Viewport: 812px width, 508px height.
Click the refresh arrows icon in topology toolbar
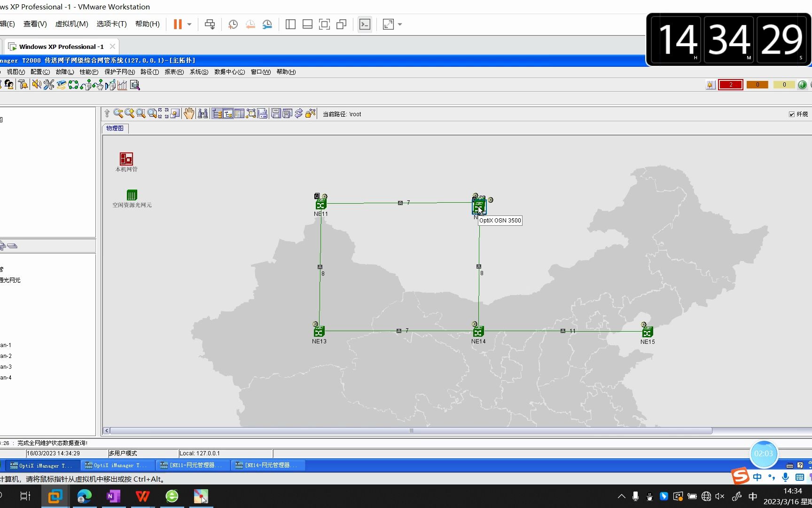click(298, 113)
